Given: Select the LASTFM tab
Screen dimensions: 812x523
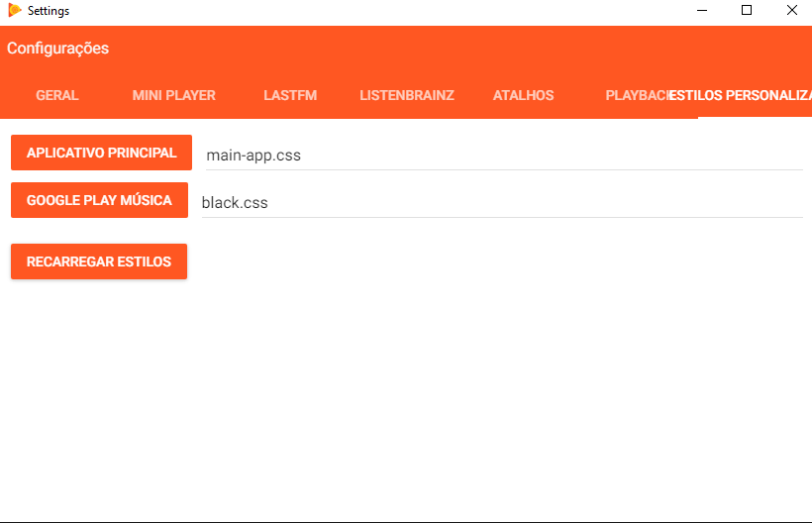Looking at the screenshot, I should [290, 95].
